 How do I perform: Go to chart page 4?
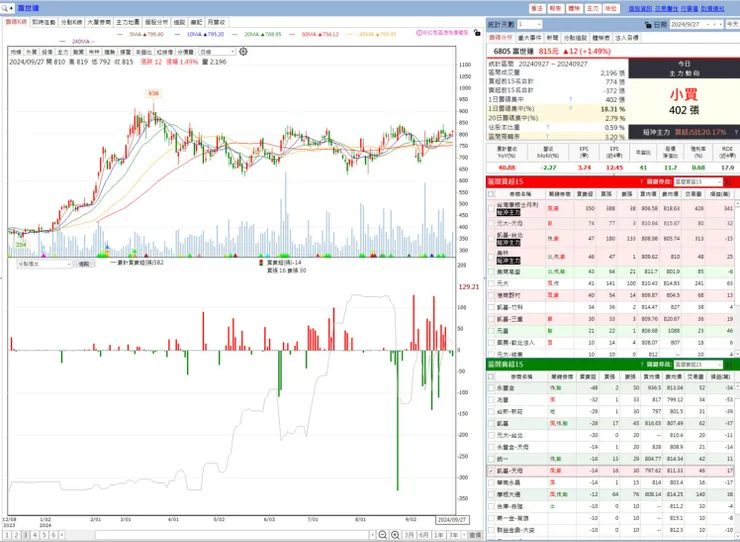point(34,535)
